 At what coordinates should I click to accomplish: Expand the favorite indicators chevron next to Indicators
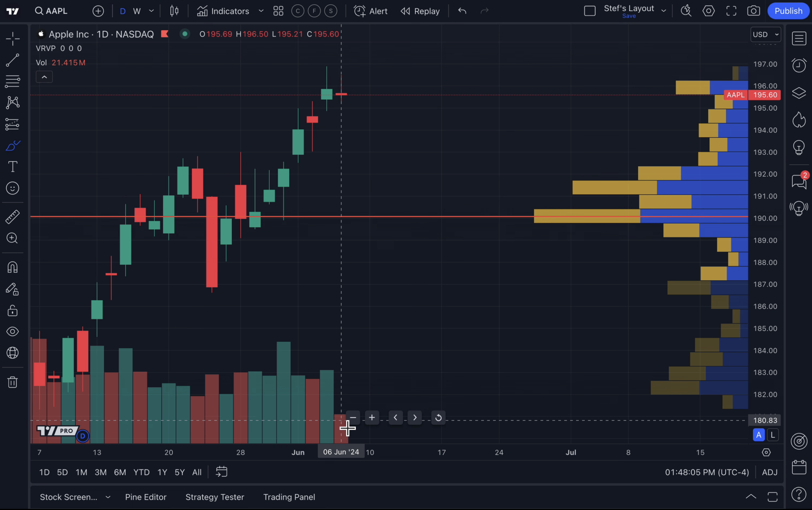point(261,11)
